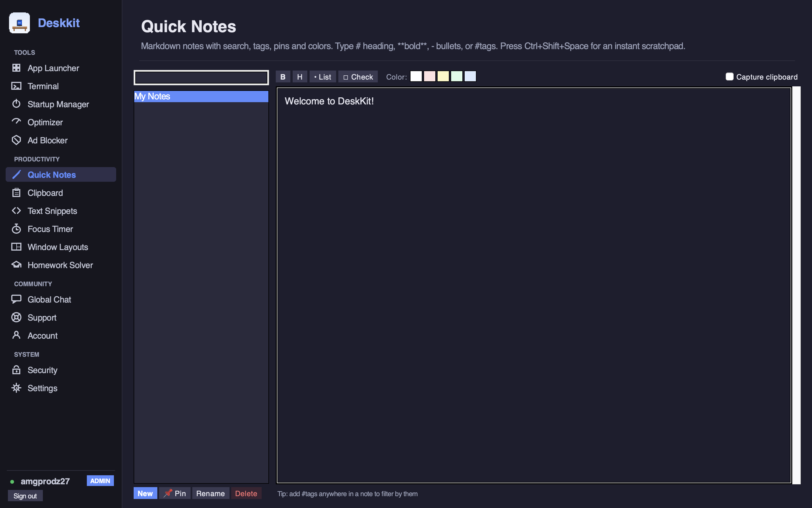This screenshot has height=508, width=812.
Task: Click the Optimizer gauge icon
Action: [x=16, y=122]
